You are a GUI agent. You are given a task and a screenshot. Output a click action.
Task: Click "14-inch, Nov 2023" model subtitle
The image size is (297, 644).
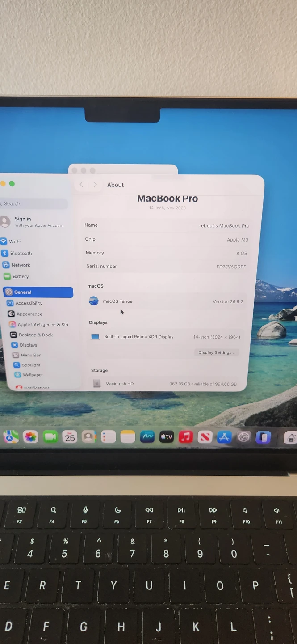tap(167, 208)
